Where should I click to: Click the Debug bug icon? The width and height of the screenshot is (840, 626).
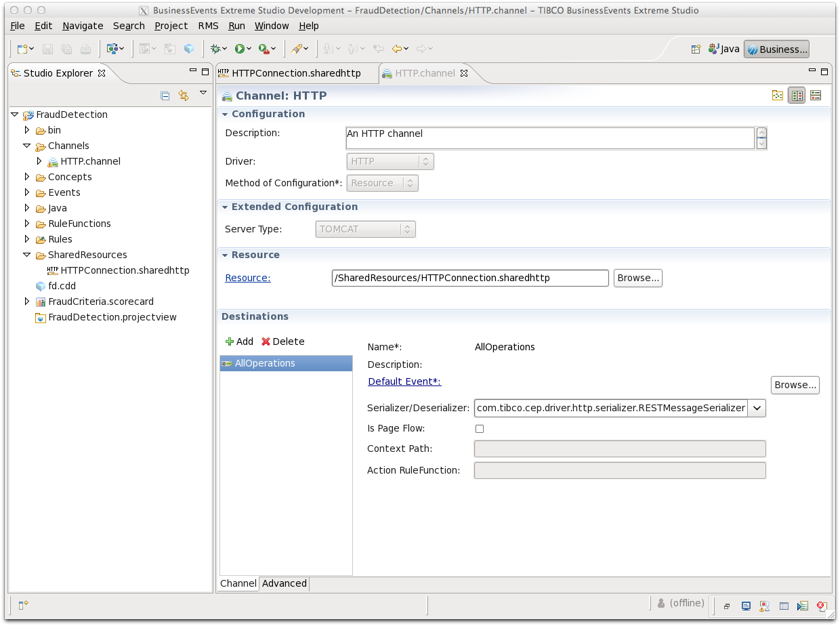pos(216,49)
